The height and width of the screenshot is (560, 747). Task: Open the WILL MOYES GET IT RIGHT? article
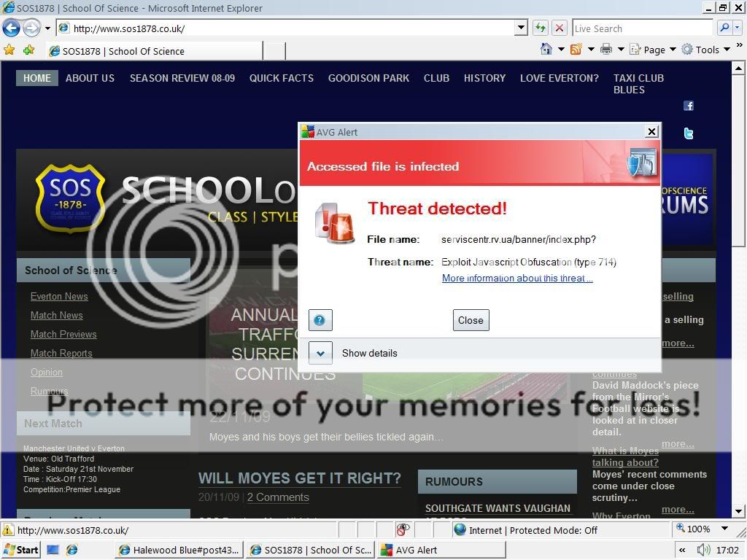(300, 478)
